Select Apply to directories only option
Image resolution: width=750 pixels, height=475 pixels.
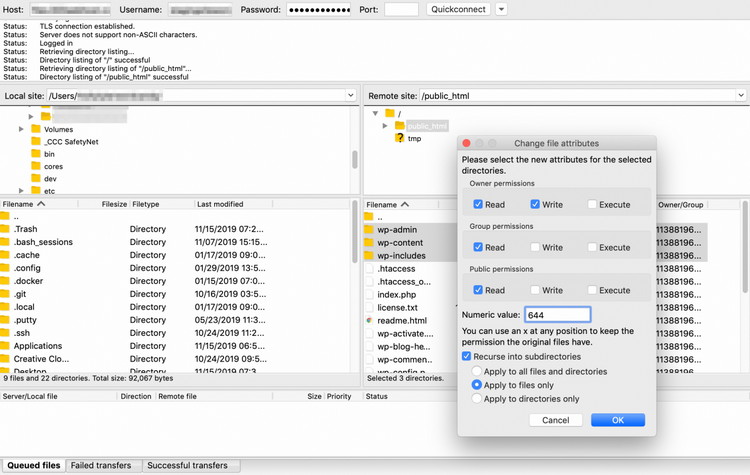pyautogui.click(x=478, y=398)
